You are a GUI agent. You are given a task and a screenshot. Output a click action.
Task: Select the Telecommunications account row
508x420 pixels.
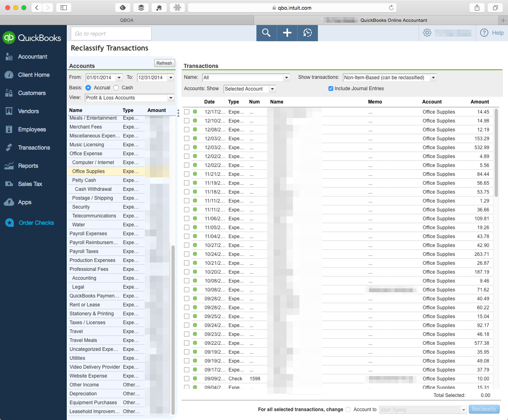(x=119, y=216)
